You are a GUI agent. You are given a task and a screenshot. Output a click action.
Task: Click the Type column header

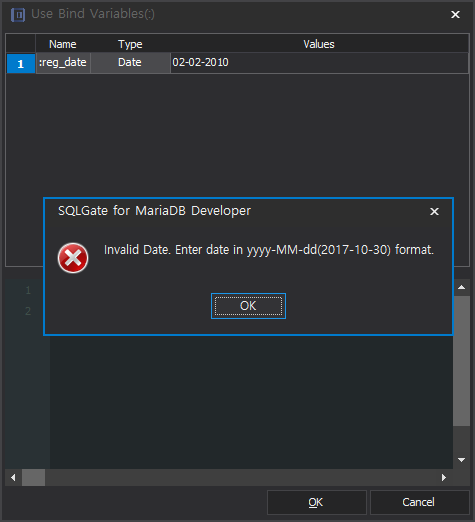tap(130, 44)
